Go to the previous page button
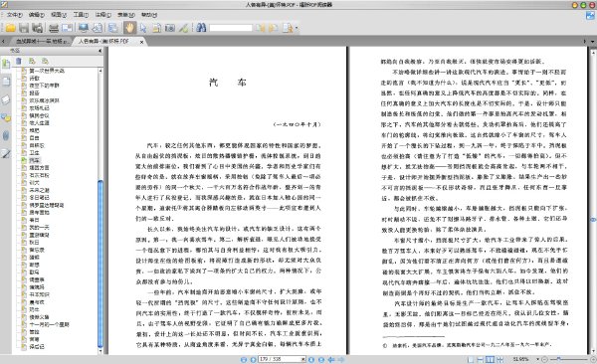Image resolution: width=597 pixels, height=364 pixels. click(253, 359)
